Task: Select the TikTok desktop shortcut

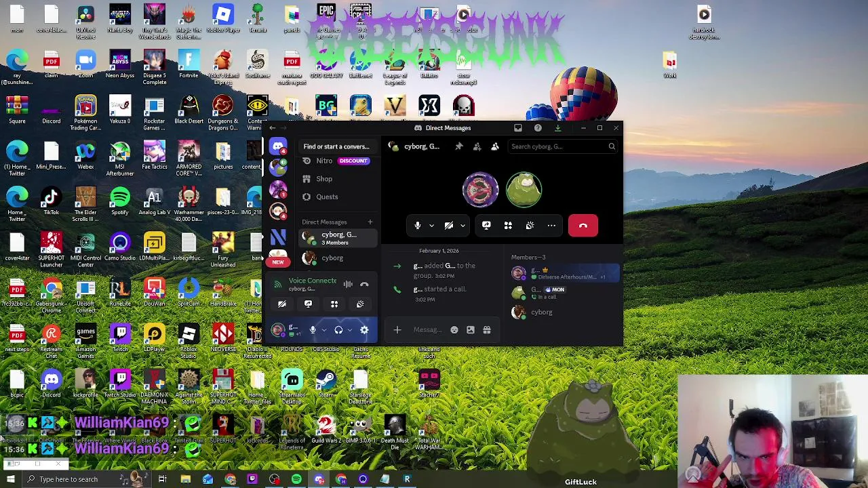Action: point(52,202)
